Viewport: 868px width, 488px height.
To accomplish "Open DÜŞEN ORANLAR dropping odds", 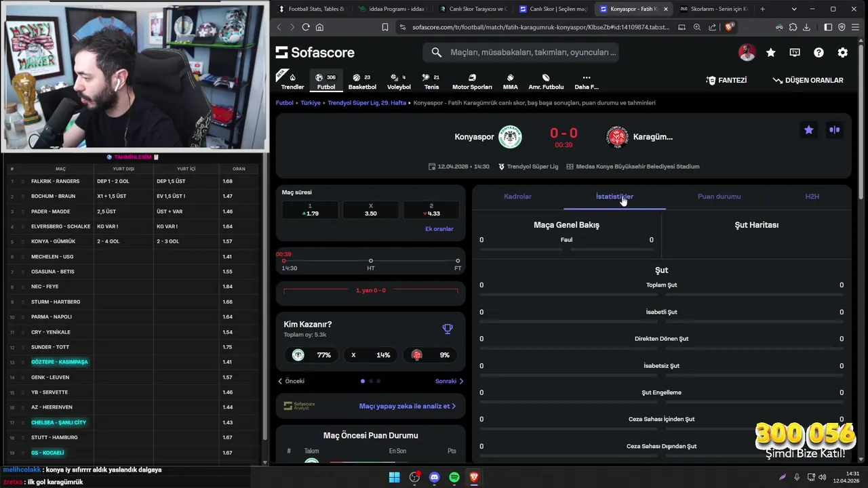I will coord(808,80).
